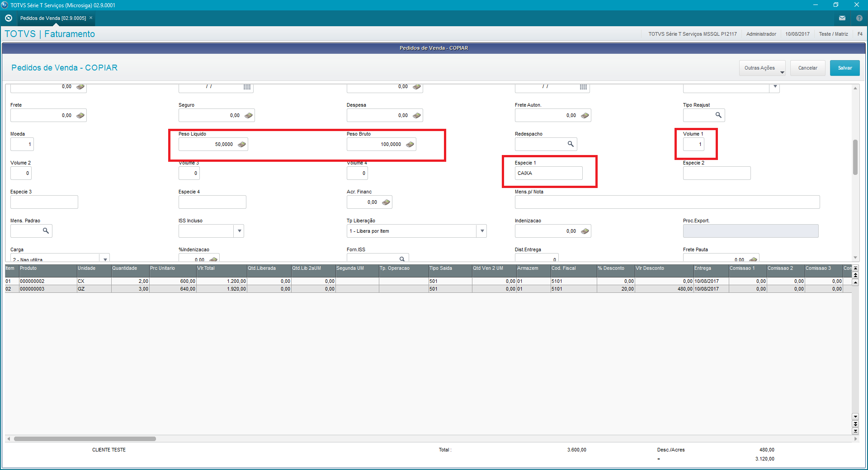868x470 pixels.
Task: Click the calculator icon in Acr. Financ
Action: coord(386,202)
